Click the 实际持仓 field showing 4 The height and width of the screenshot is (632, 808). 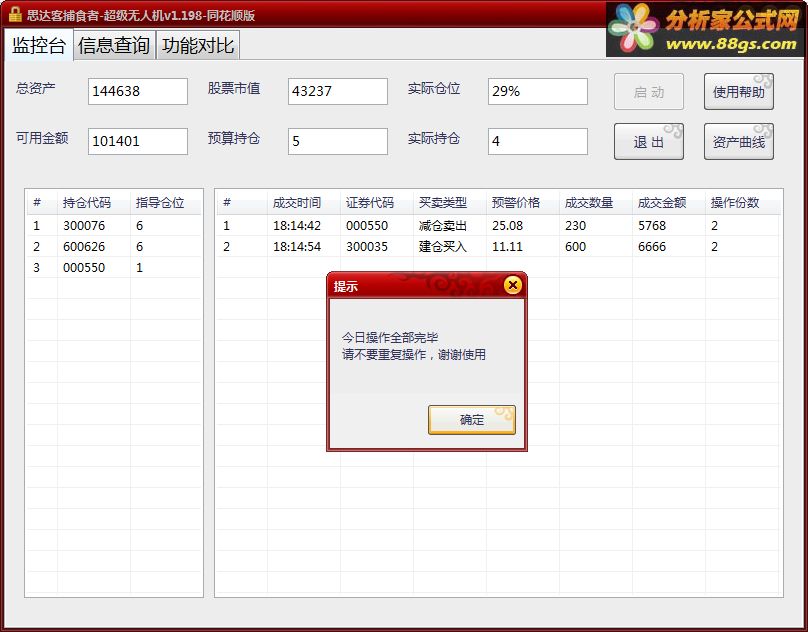pyautogui.click(x=537, y=141)
